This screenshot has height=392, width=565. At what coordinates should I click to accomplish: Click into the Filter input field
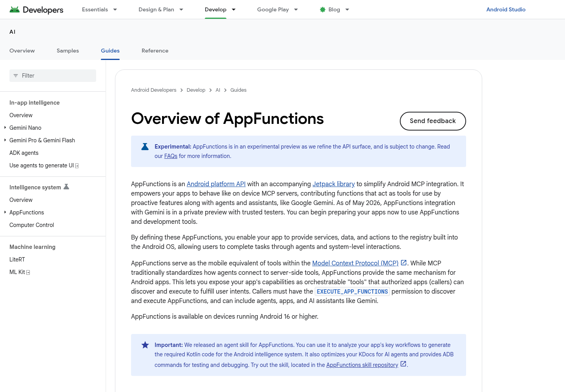(x=53, y=76)
